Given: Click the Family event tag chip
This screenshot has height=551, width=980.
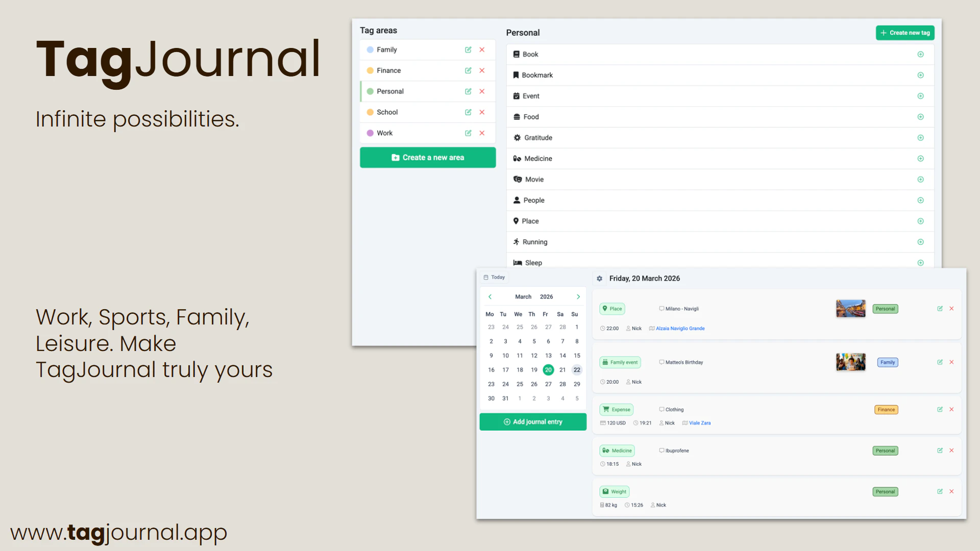Looking at the screenshot, I should click(x=620, y=362).
